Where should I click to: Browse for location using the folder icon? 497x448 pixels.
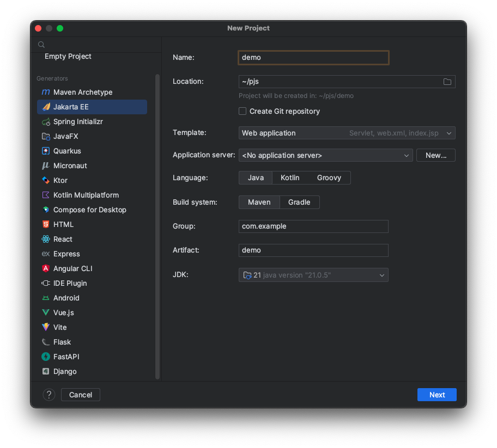pyautogui.click(x=447, y=82)
